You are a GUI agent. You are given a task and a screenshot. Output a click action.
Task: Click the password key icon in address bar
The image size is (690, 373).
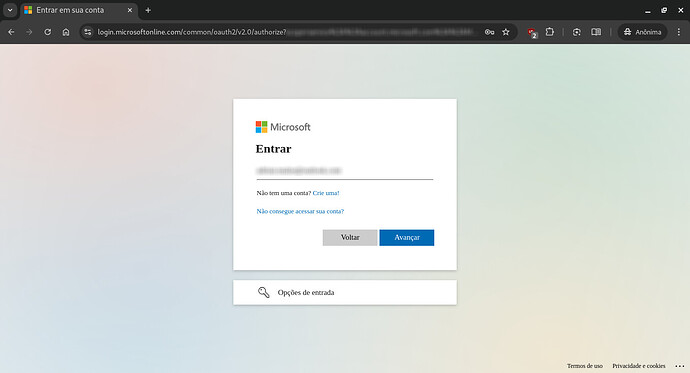pyautogui.click(x=489, y=32)
